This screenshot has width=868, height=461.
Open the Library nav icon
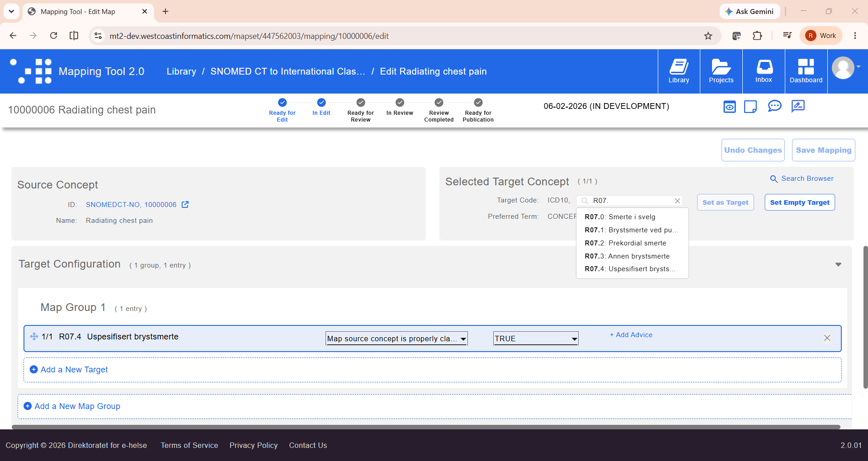point(679,71)
